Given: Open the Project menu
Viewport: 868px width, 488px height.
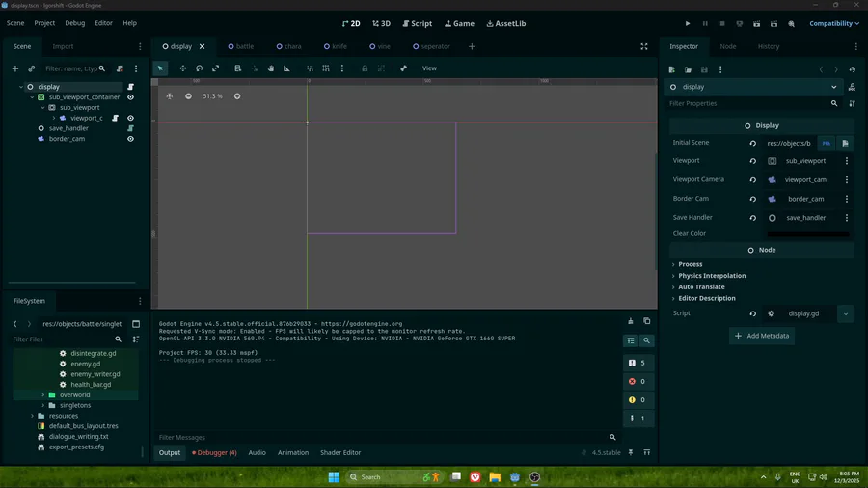Looking at the screenshot, I should [44, 23].
